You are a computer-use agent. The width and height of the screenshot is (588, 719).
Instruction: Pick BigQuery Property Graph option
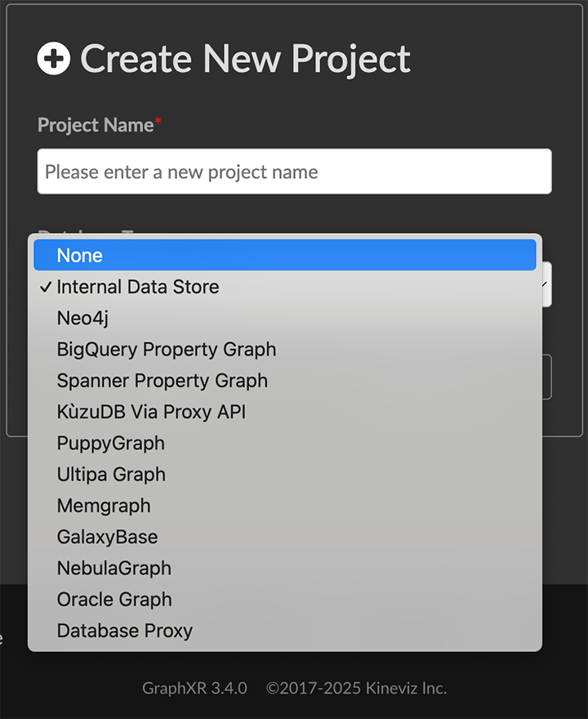click(x=166, y=350)
